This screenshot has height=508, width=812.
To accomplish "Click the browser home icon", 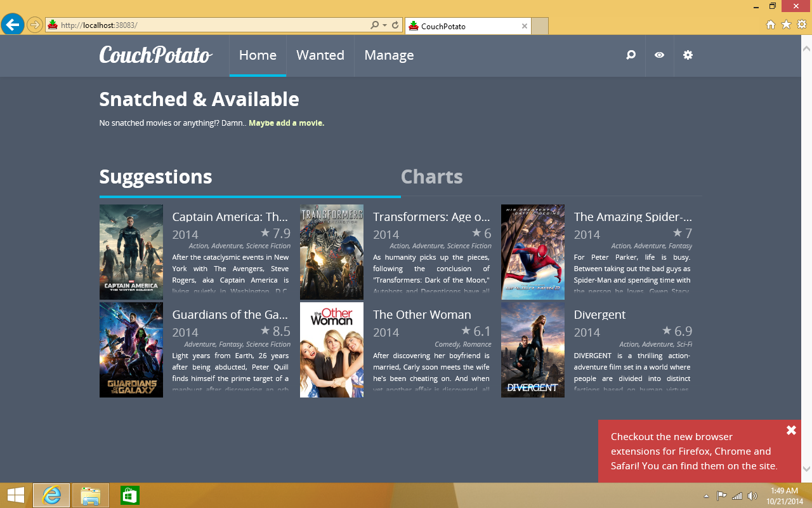I will point(771,25).
